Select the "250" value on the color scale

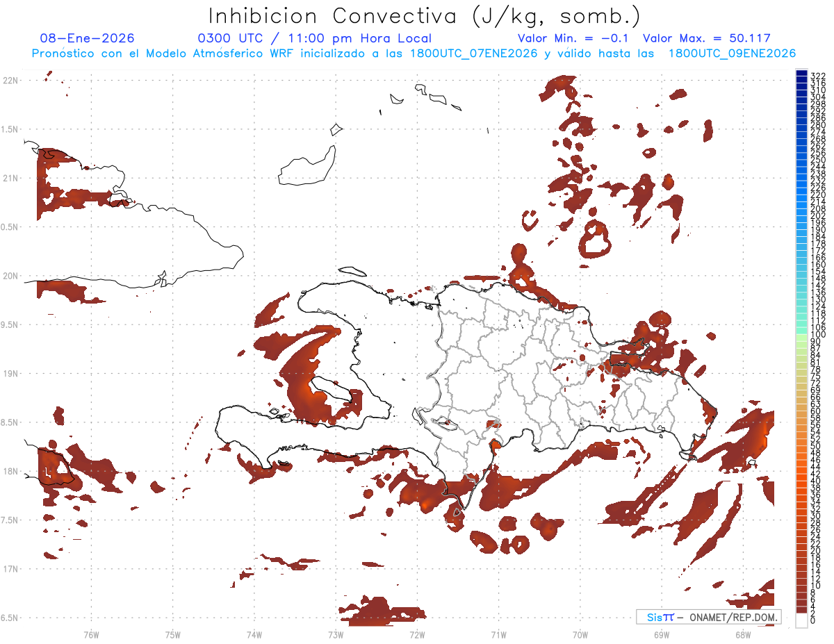tap(818, 160)
